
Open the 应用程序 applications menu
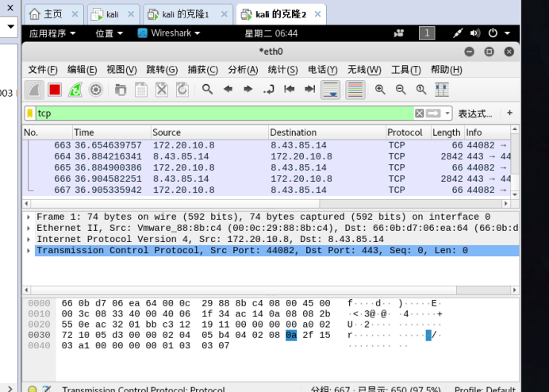(52, 33)
